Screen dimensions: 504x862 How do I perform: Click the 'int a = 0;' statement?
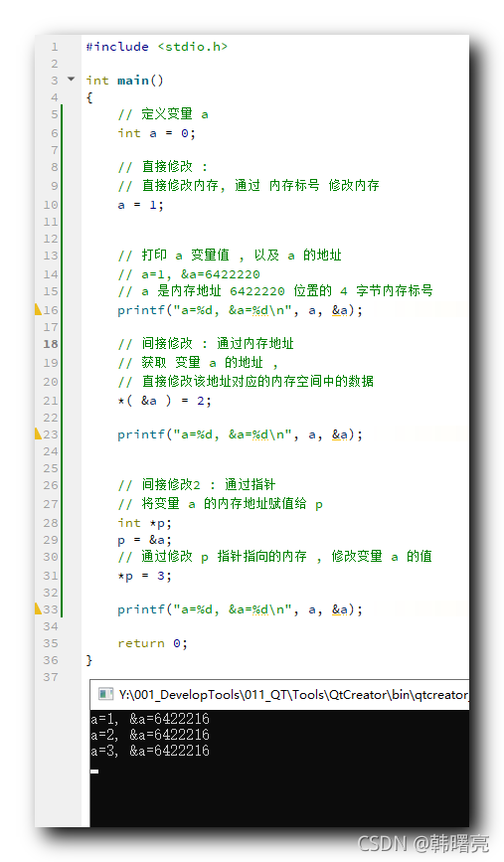(157, 133)
